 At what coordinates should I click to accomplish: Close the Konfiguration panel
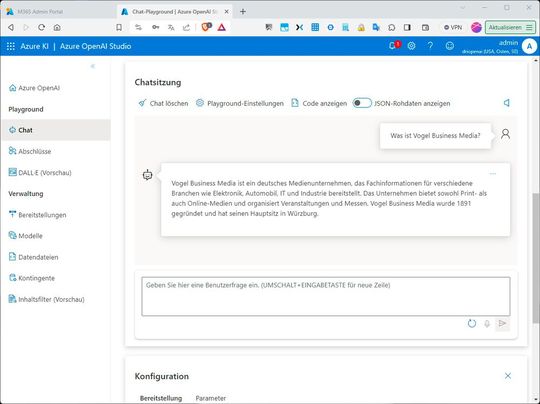508,376
